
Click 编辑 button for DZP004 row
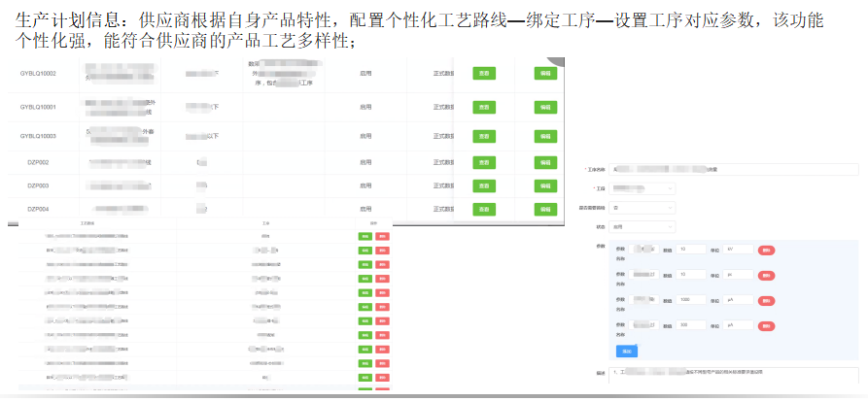pyautogui.click(x=545, y=209)
